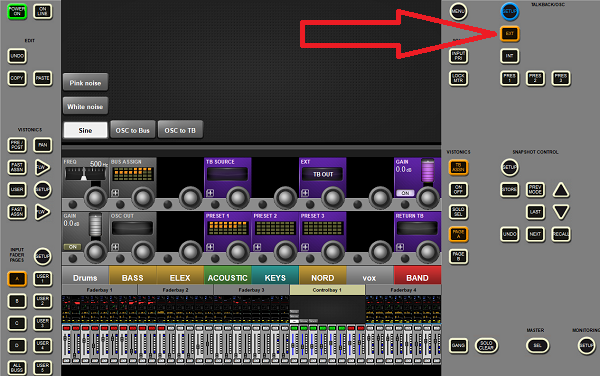Select the Pink noise generator button

85,83
